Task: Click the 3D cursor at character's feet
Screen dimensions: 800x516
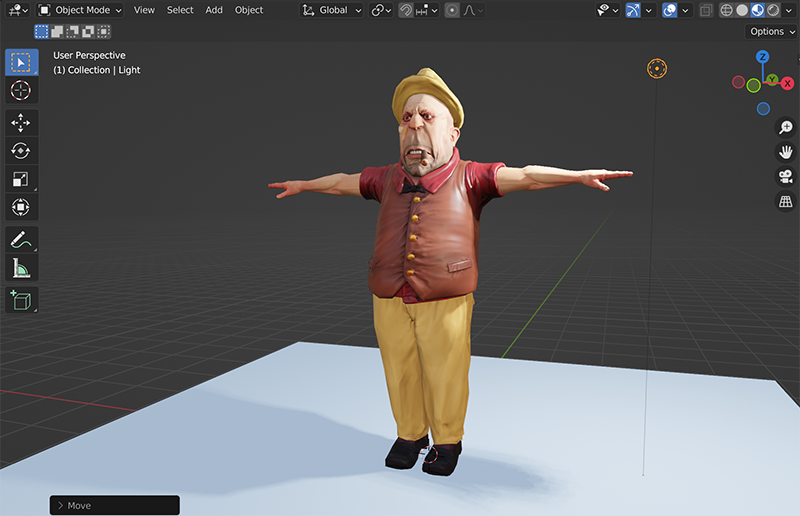Action: (429, 453)
